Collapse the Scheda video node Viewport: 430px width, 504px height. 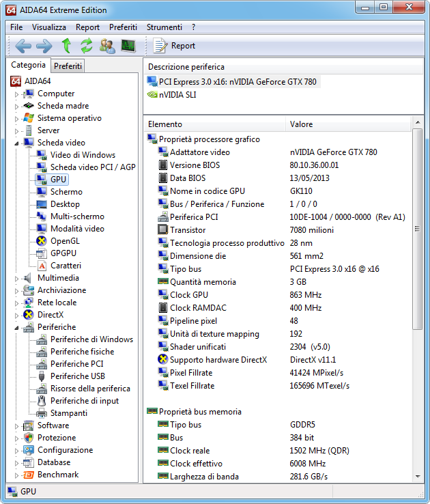[x=16, y=143]
